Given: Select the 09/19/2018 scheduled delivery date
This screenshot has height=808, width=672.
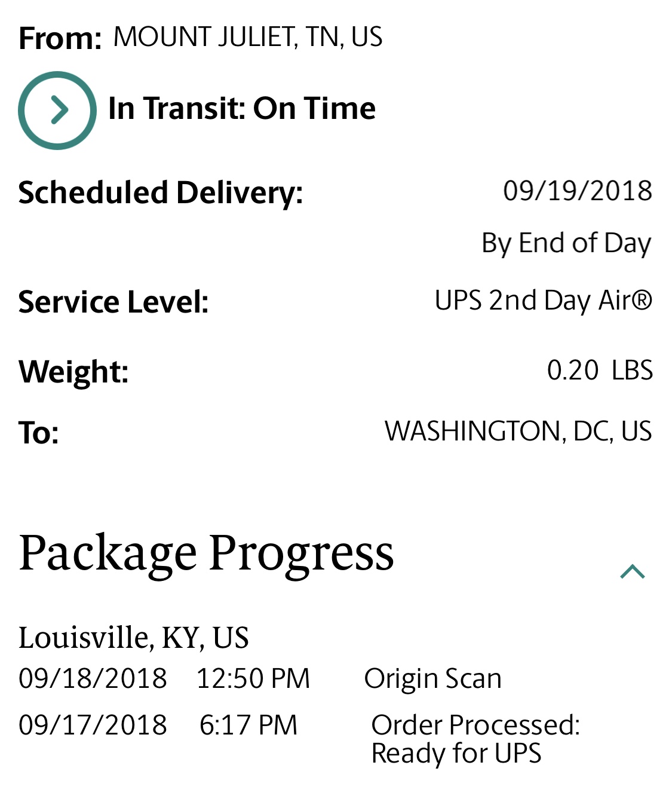Looking at the screenshot, I should tap(577, 191).
